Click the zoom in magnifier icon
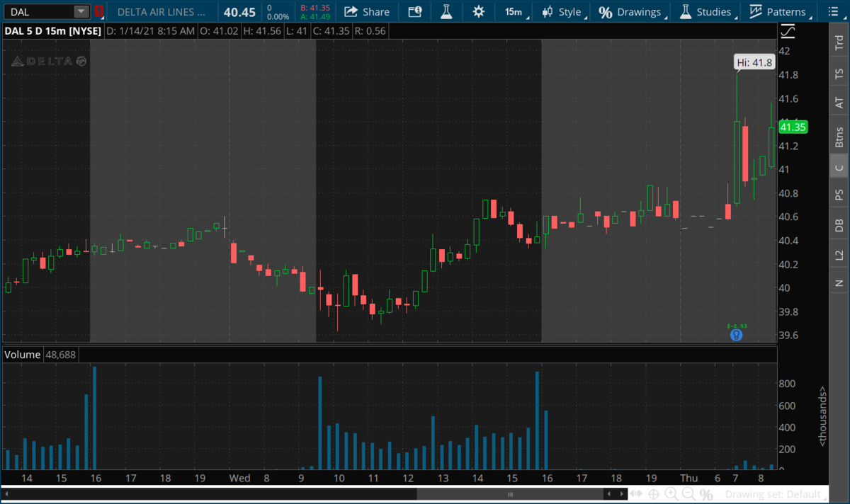Screen dimensions: 850x504 [x=670, y=494]
